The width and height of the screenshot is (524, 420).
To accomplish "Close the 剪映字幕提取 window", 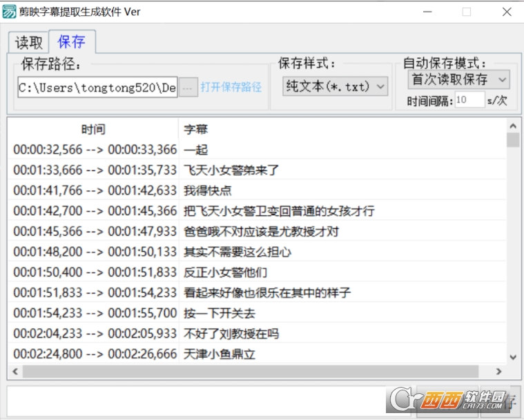I will 507,12.
